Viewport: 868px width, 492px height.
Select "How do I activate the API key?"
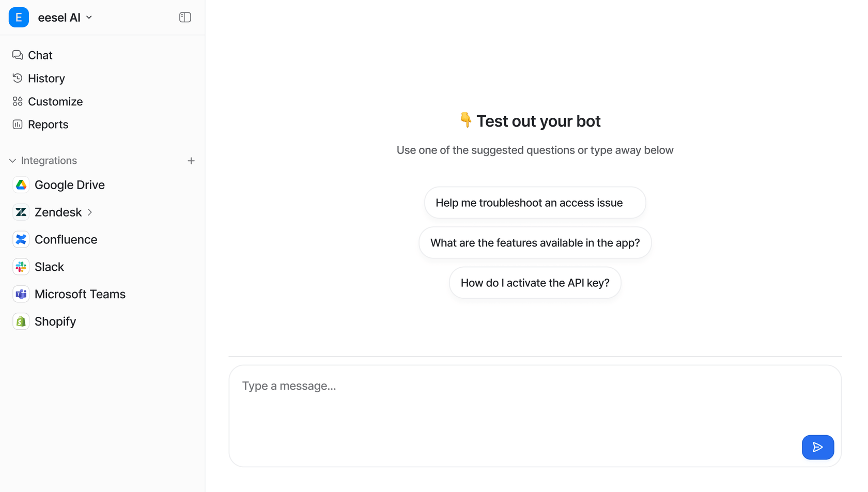click(535, 283)
